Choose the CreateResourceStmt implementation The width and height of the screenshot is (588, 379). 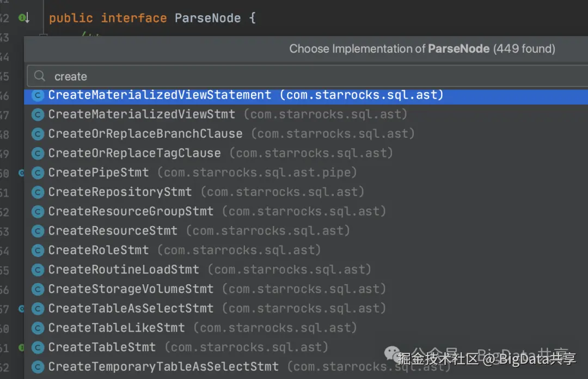click(x=306, y=231)
